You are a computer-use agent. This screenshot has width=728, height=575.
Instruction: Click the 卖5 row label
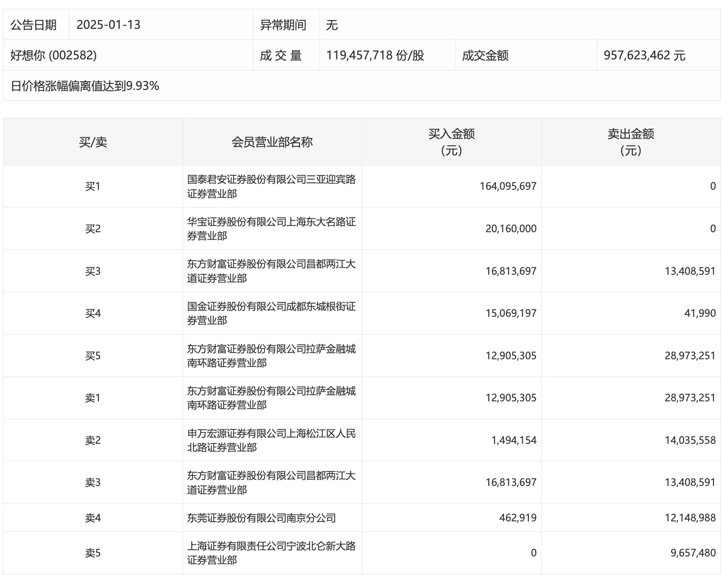tap(93, 553)
